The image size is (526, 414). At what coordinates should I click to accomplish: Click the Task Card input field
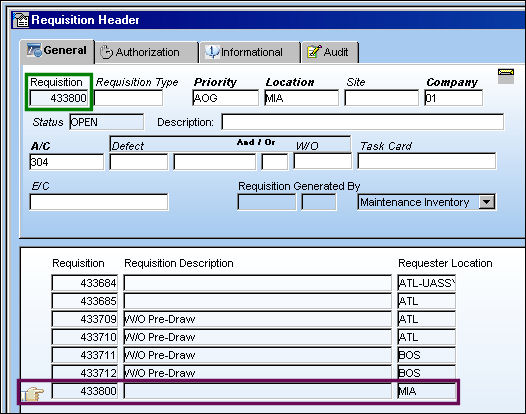click(427, 161)
